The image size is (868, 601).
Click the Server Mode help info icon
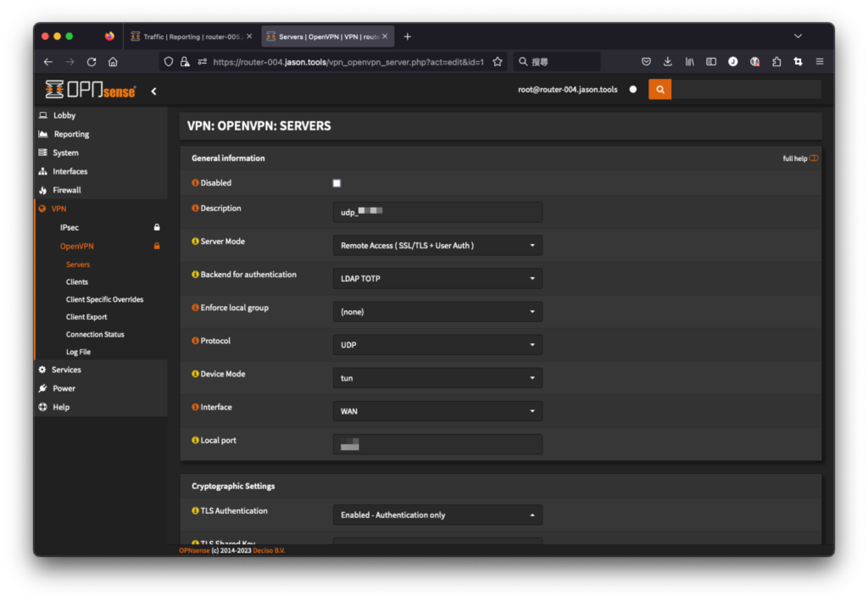coord(195,242)
